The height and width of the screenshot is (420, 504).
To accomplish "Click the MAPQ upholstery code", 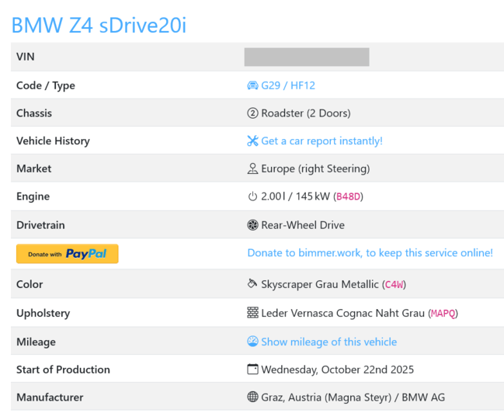I will click(443, 314).
